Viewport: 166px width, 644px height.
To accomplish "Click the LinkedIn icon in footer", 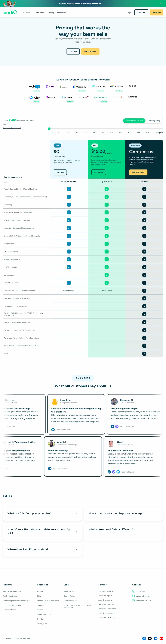I will pyautogui.click(x=156, y=638).
